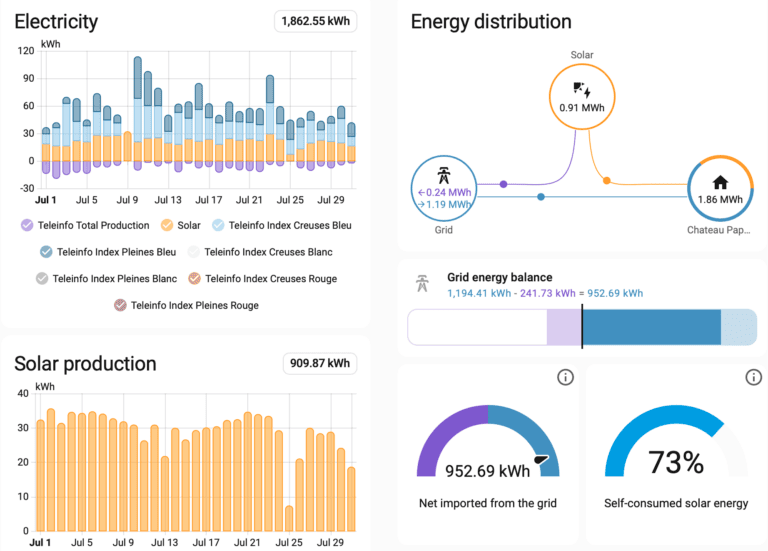Click the shortest Jul 25 solar production bar
The height and width of the screenshot is (551, 768).
(x=289, y=519)
